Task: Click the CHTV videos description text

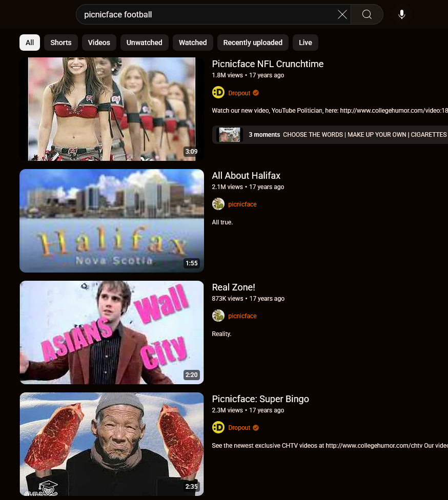Action: pyautogui.click(x=330, y=446)
